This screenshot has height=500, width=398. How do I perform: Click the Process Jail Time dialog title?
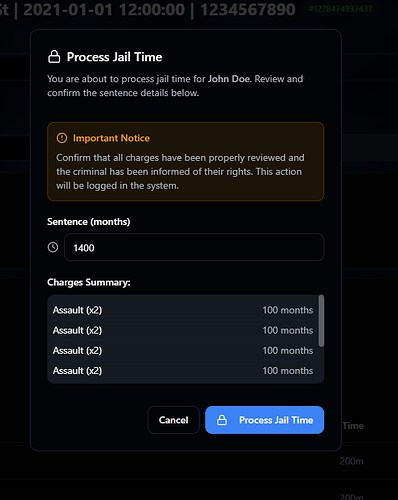[x=114, y=57]
